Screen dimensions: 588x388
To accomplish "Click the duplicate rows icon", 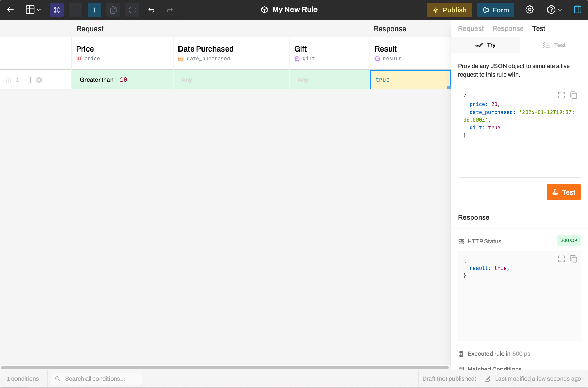I will (x=113, y=10).
